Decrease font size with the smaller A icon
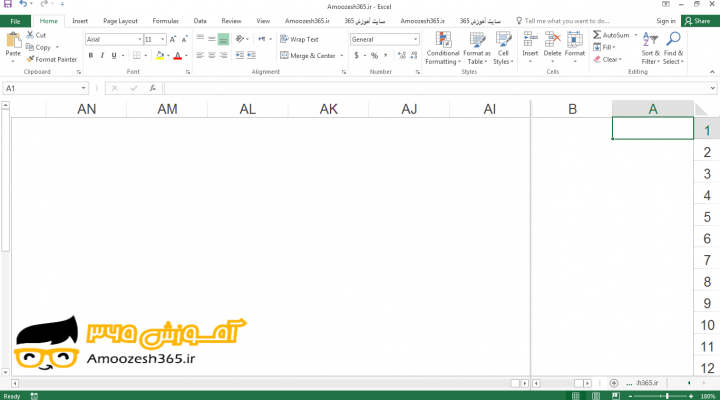 coord(184,39)
